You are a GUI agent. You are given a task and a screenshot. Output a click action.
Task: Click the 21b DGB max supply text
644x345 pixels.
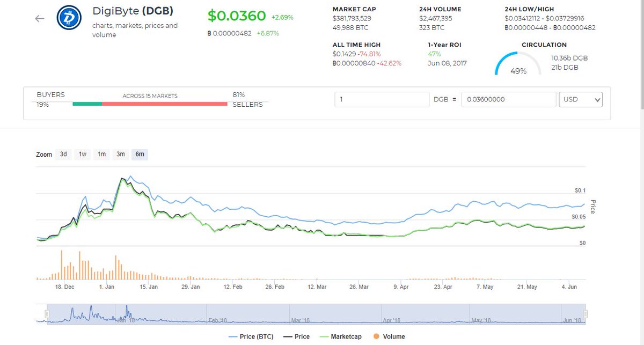point(565,67)
